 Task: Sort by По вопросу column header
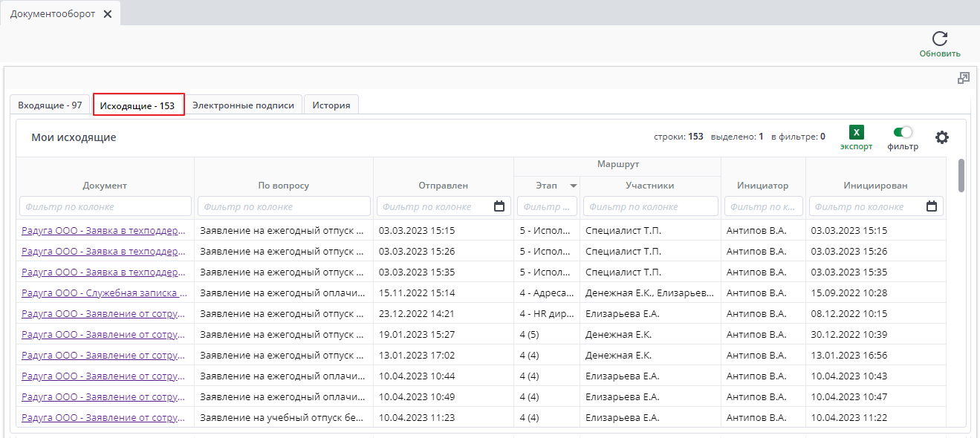coord(284,186)
